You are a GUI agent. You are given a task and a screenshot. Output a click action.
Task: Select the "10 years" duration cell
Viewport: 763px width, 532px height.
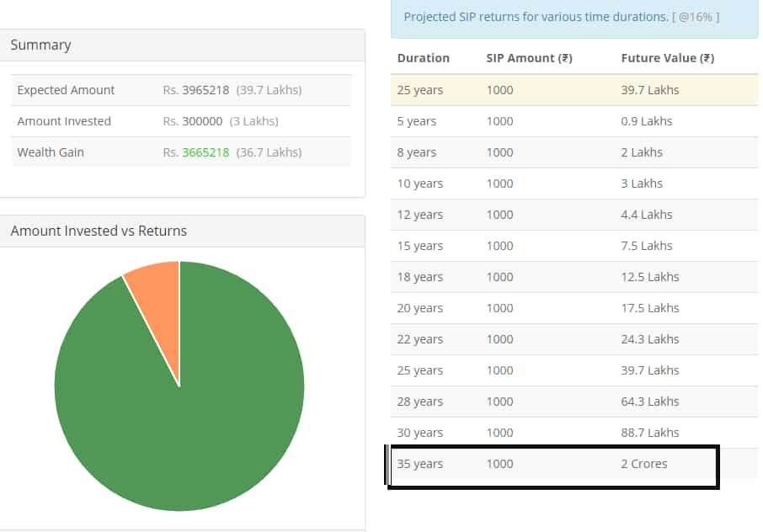[420, 184]
